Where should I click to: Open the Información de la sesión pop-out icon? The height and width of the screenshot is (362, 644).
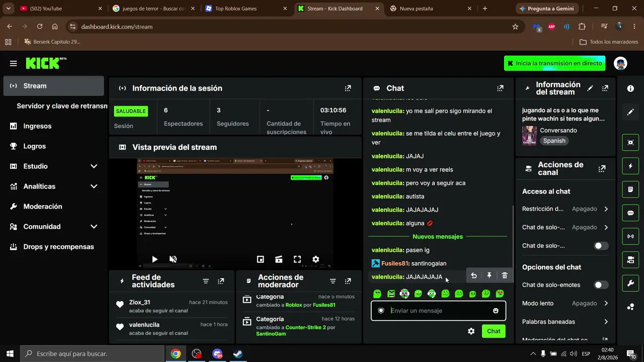point(348,88)
